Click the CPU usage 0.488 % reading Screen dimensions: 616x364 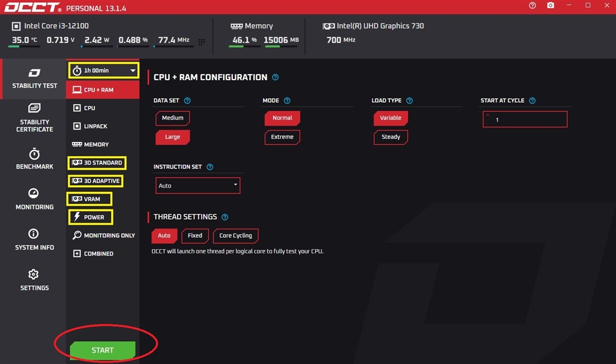coord(133,40)
